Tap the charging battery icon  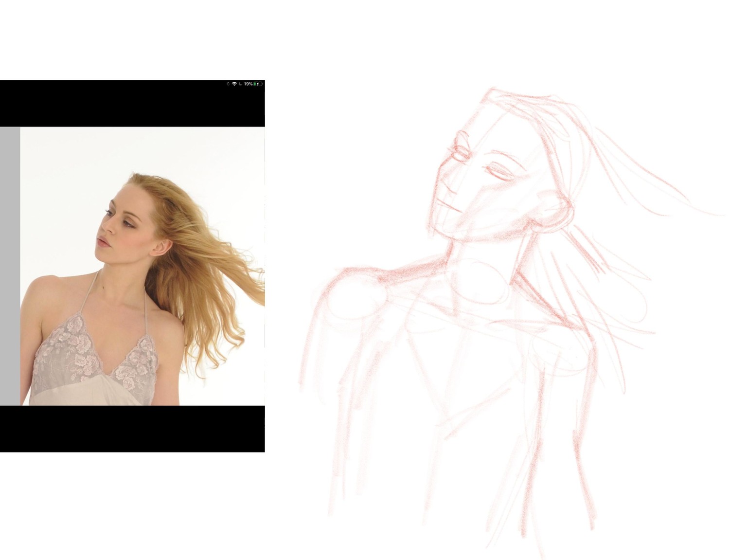coord(258,84)
